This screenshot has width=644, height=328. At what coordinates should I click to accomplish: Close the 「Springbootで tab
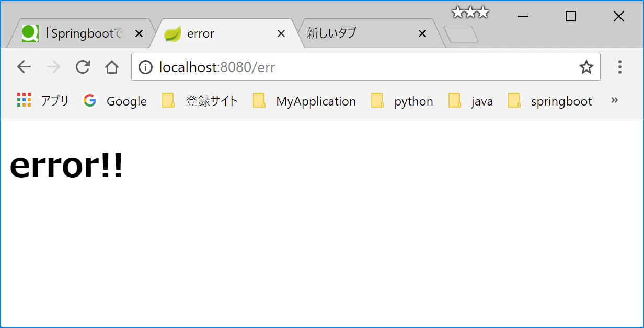point(139,33)
